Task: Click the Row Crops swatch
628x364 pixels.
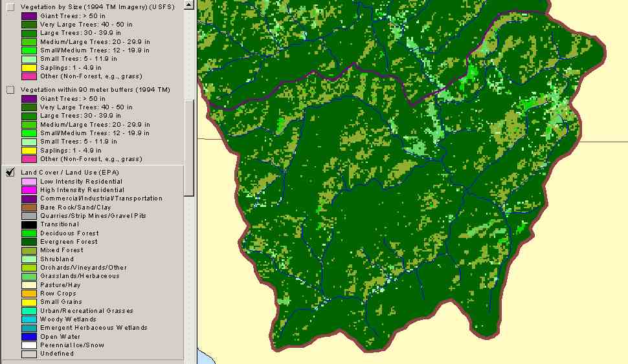Action: pyautogui.click(x=29, y=294)
